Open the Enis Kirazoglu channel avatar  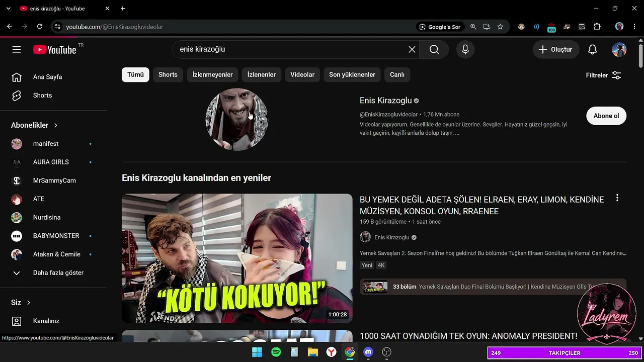coord(237,120)
